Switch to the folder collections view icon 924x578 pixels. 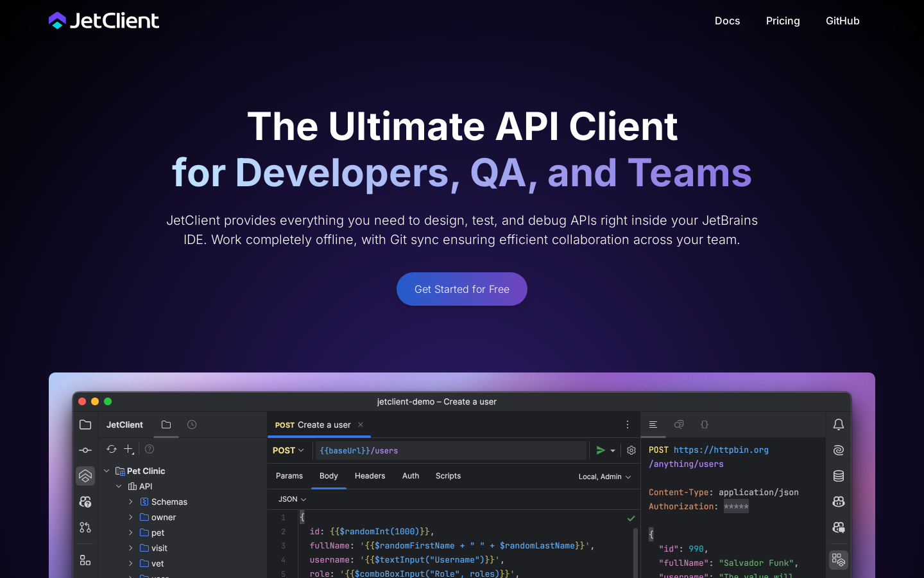pos(166,425)
